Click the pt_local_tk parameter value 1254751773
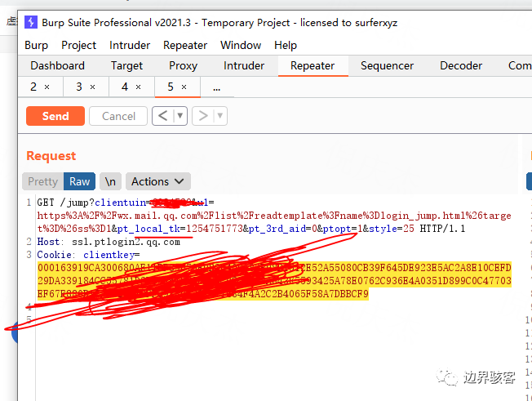The width and height of the screenshot is (532, 401). 215,229
